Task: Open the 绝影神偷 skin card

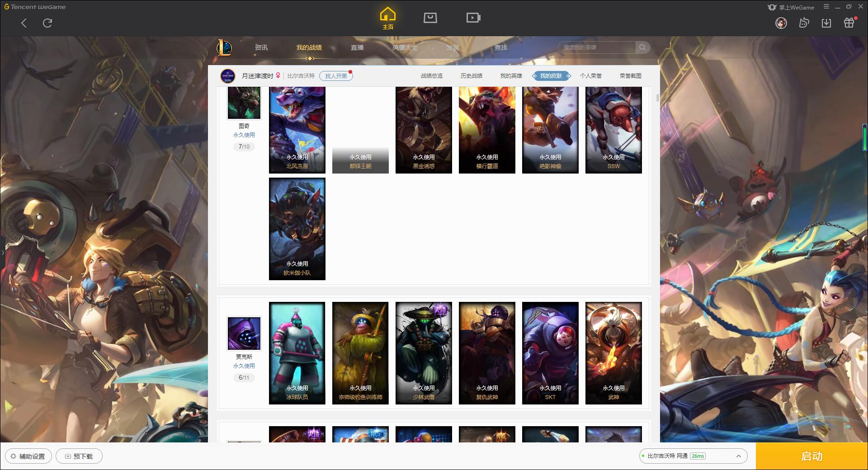Action: click(550, 130)
